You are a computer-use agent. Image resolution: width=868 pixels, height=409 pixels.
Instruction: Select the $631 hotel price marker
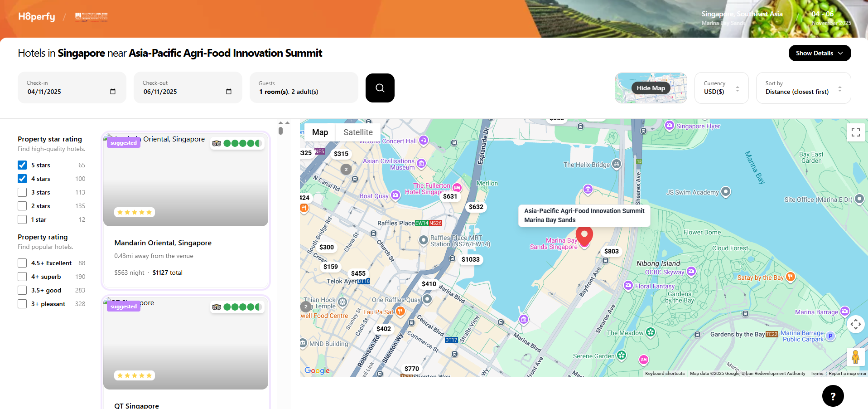tap(450, 196)
